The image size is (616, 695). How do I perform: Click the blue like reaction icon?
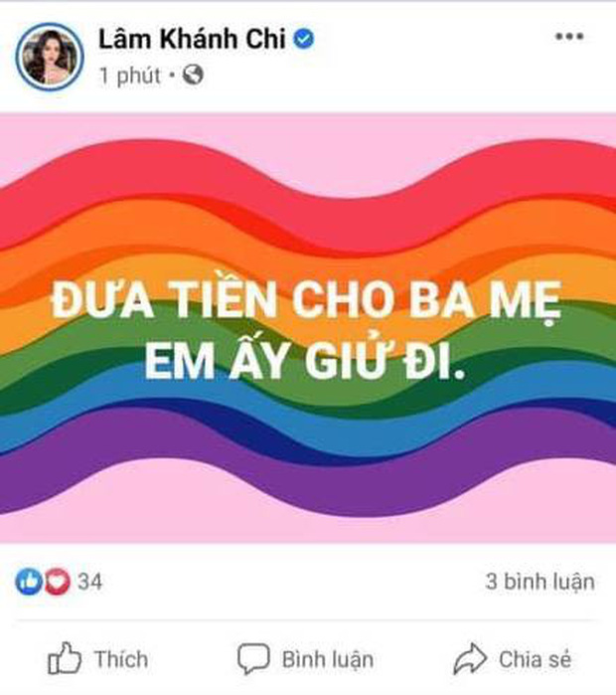click(x=29, y=581)
